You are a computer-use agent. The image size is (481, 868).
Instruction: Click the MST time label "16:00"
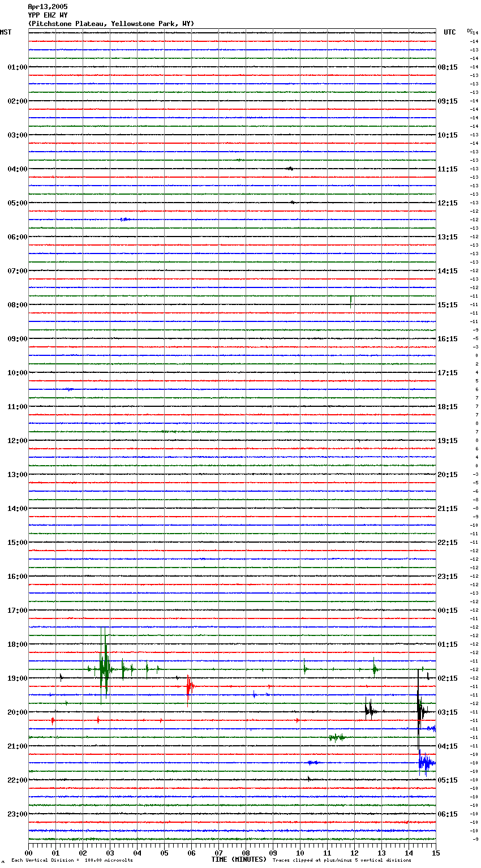pos(18,577)
